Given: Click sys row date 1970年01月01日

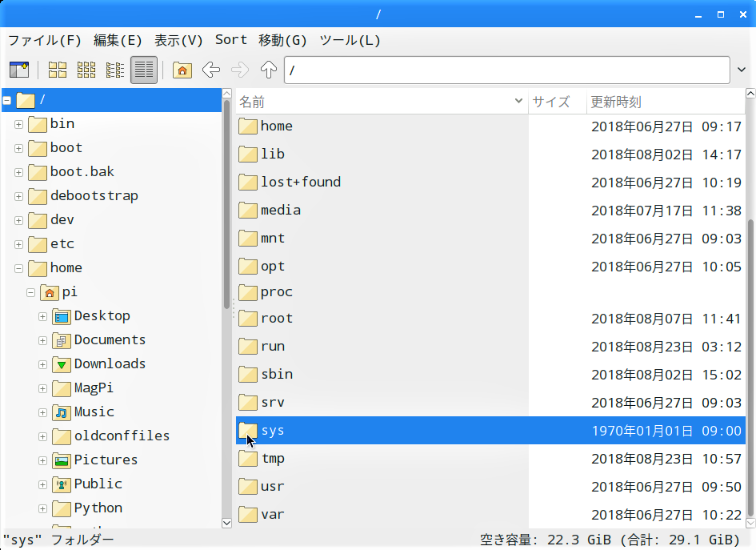Looking at the screenshot, I should pyautogui.click(x=642, y=431).
